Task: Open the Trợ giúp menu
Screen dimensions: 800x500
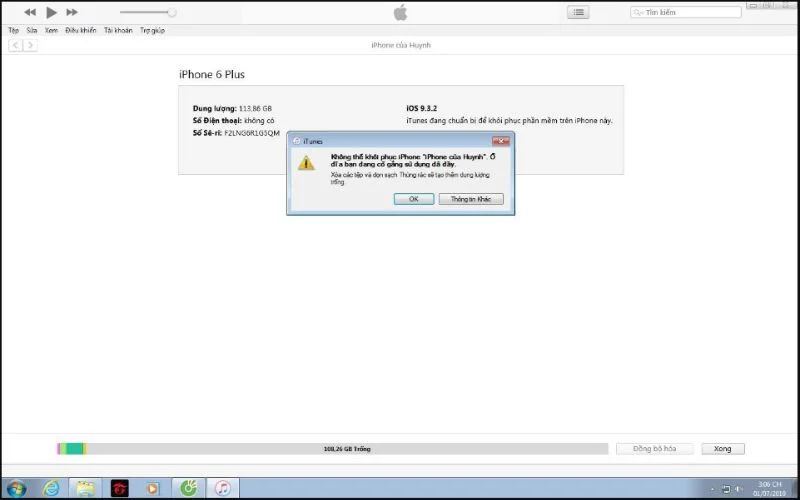Action: pyautogui.click(x=153, y=31)
